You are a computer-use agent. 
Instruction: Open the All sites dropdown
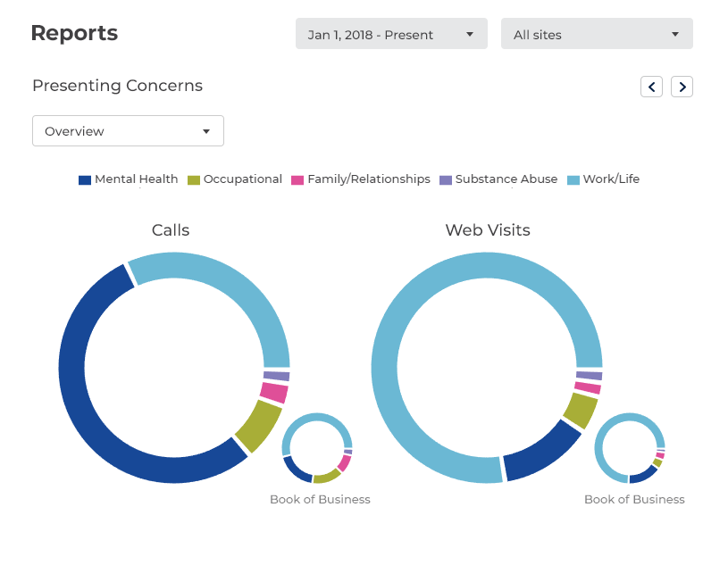pyautogui.click(x=597, y=34)
